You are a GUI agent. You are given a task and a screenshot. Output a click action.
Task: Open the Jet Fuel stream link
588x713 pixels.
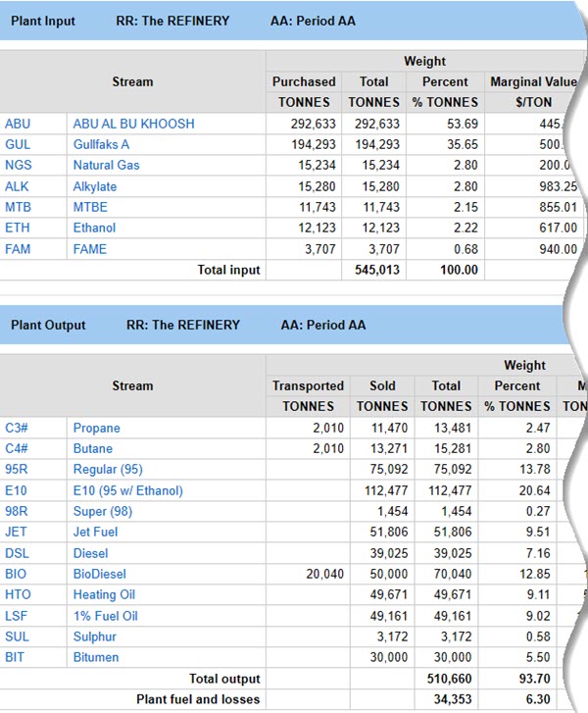coord(96,532)
